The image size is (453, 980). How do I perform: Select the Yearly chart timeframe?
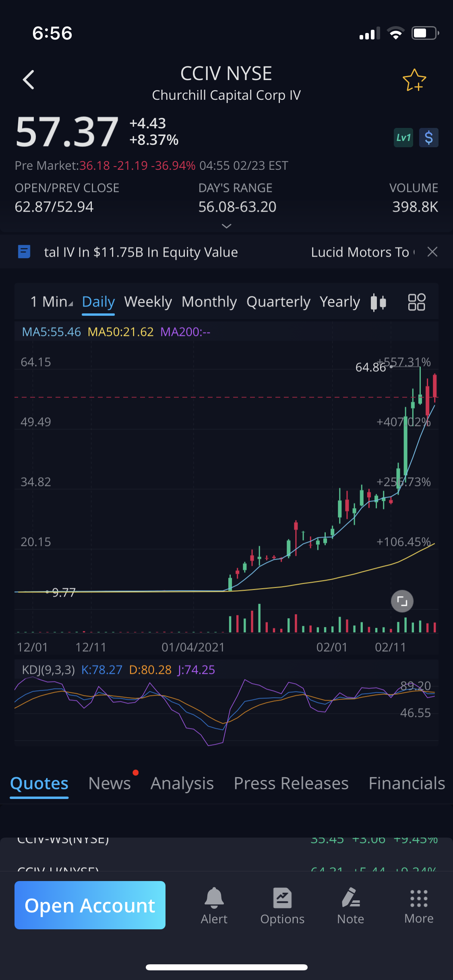(x=339, y=302)
